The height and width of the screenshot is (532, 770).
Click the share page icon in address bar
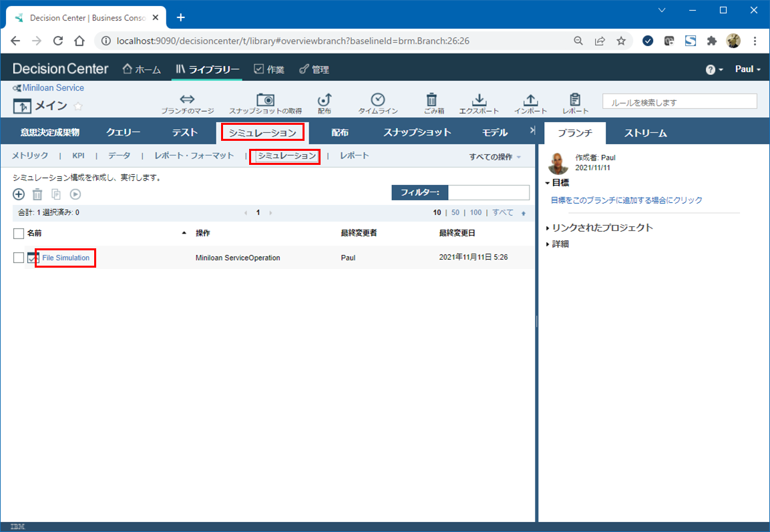pos(600,41)
